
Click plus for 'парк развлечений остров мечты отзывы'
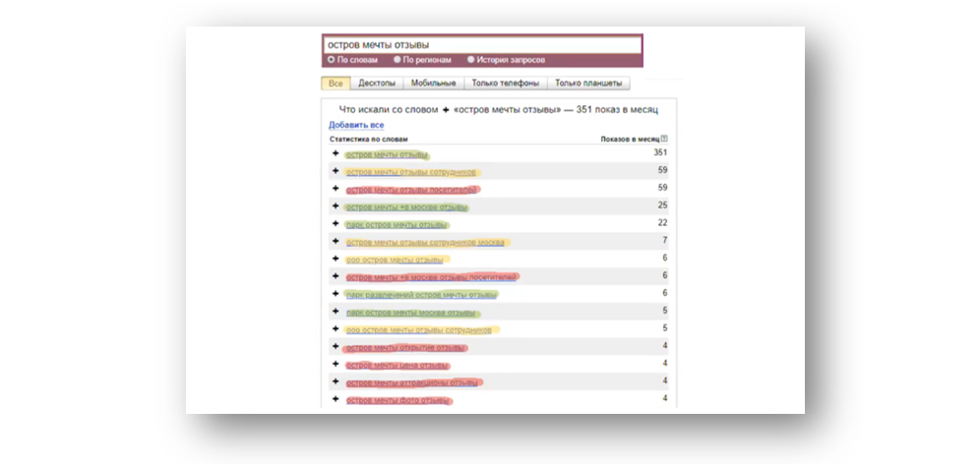pos(336,293)
